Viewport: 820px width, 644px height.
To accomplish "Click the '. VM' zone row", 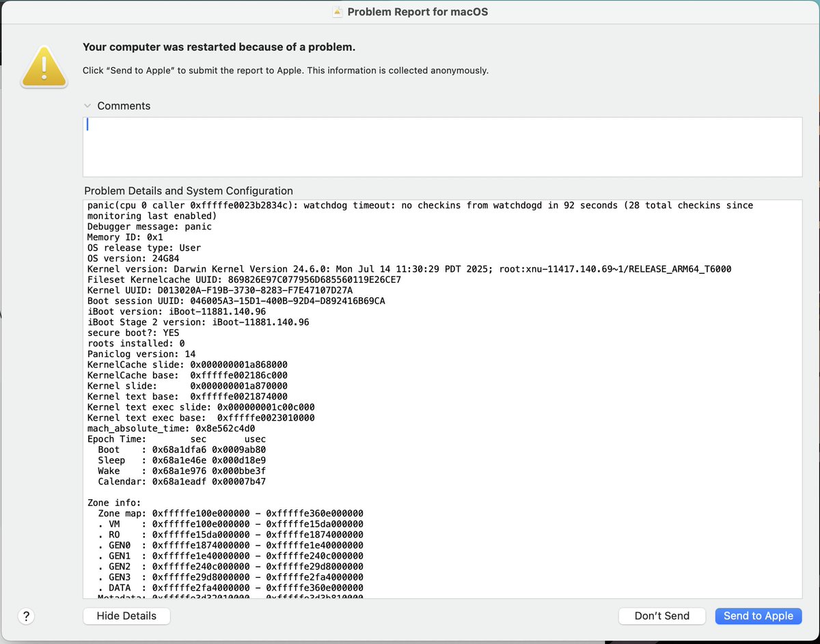I will click(x=230, y=524).
